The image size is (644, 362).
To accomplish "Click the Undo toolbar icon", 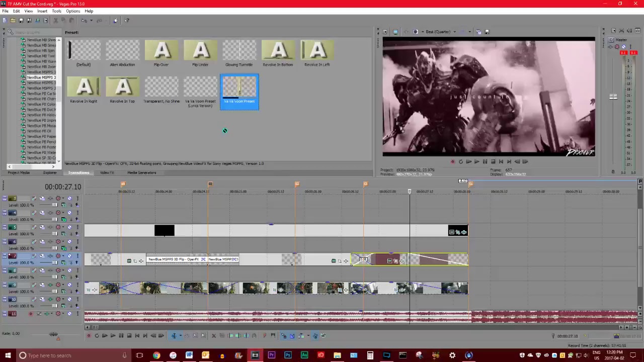I will [x=84, y=21].
